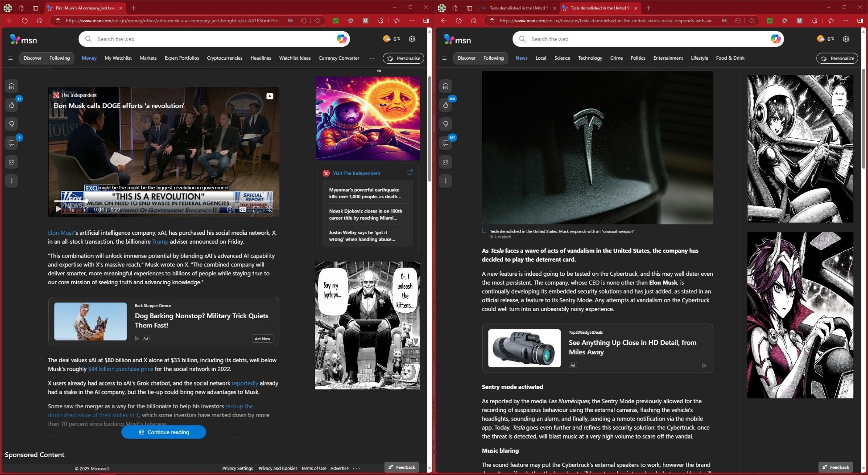Select Discover in the right window
Image resolution: width=868 pixels, height=475 pixels.
[467, 58]
